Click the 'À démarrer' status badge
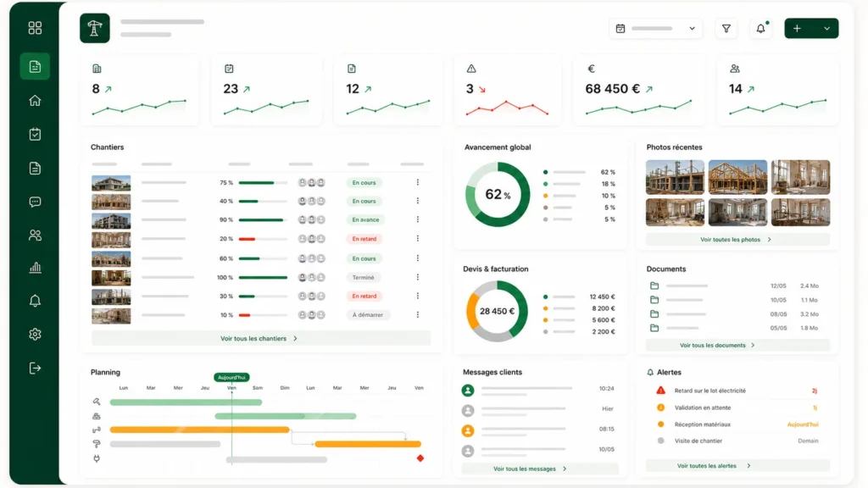 point(368,315)
